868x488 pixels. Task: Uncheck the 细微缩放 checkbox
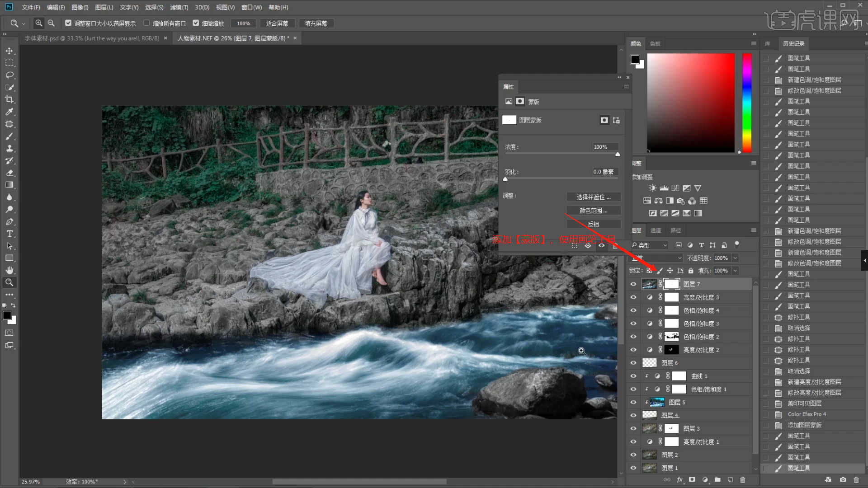196,23
